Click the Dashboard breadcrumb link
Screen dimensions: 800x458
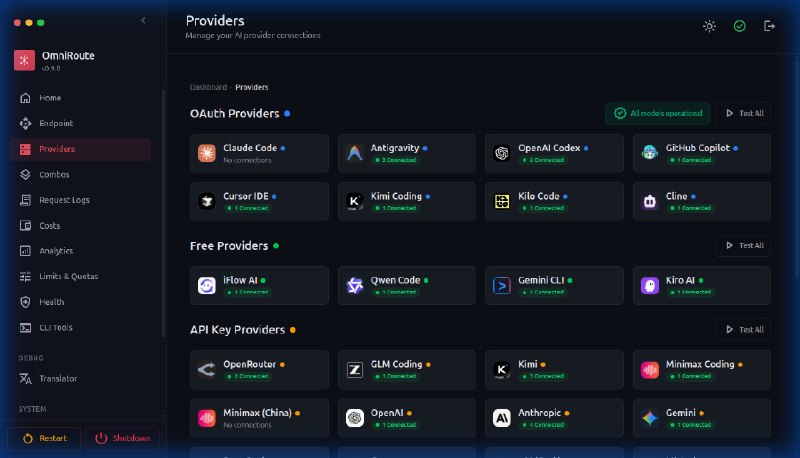pos(208,87)
